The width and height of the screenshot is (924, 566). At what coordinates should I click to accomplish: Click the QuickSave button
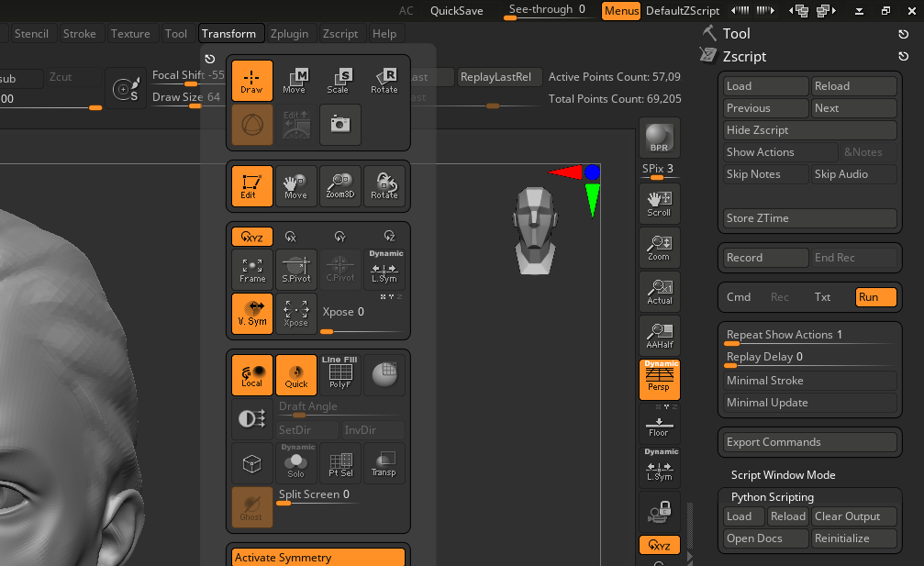(x=457, y=11)
